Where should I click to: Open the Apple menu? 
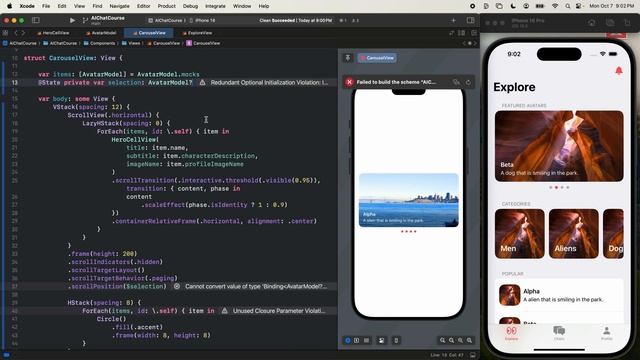coord(9,6)
